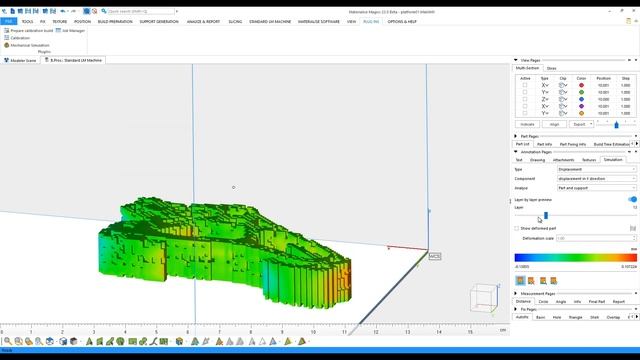Select the zoom magnifier tool in bottom toolbar
Viewport: 640px width, 360px height.
(x=8, y=341)
